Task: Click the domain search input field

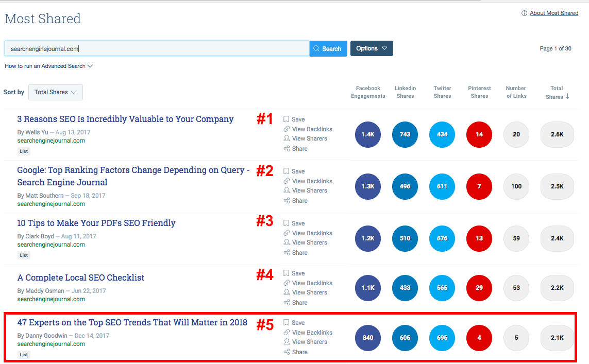Action: pos(155,48)
